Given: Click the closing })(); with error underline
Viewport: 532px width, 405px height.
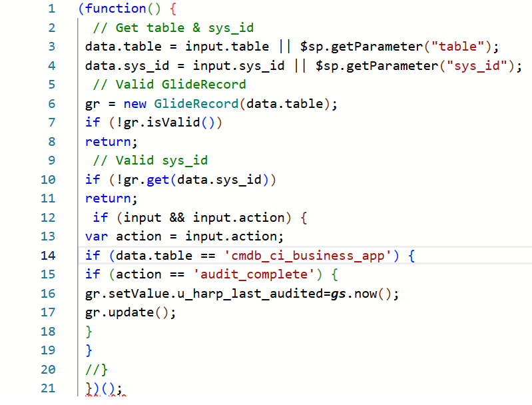Looking at the screenshot, I should pos(104,388).
